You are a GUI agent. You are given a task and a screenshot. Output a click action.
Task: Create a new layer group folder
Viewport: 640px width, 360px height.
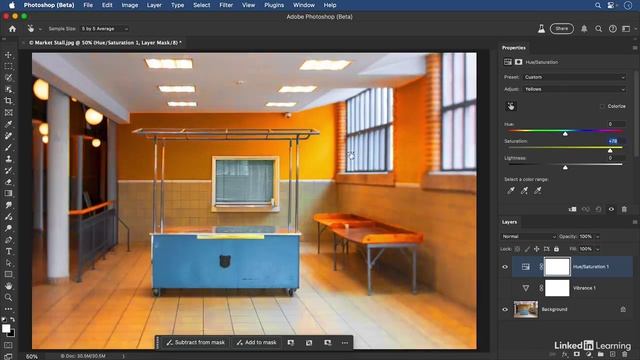point(600,355)
